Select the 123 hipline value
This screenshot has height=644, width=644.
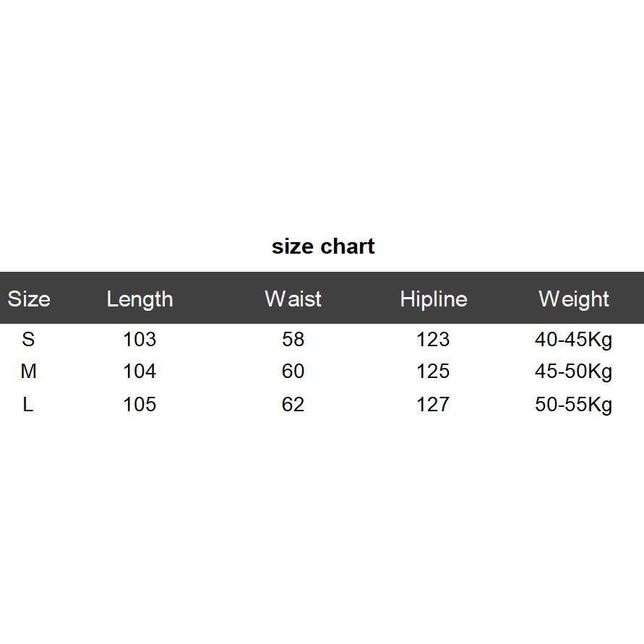(x=433, y=339)
